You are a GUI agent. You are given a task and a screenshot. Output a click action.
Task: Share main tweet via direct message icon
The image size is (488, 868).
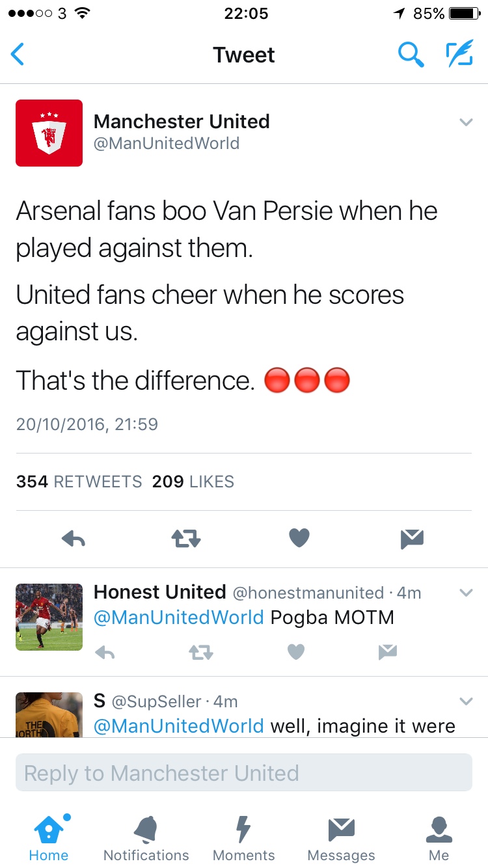pos(413,538)
